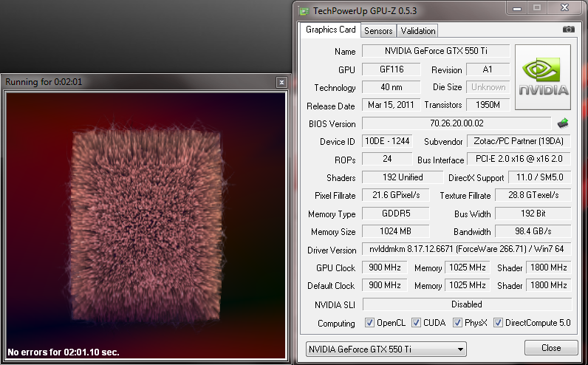Close the 'Running for' stress test window

pyautogui.click(x=281, y=82)
